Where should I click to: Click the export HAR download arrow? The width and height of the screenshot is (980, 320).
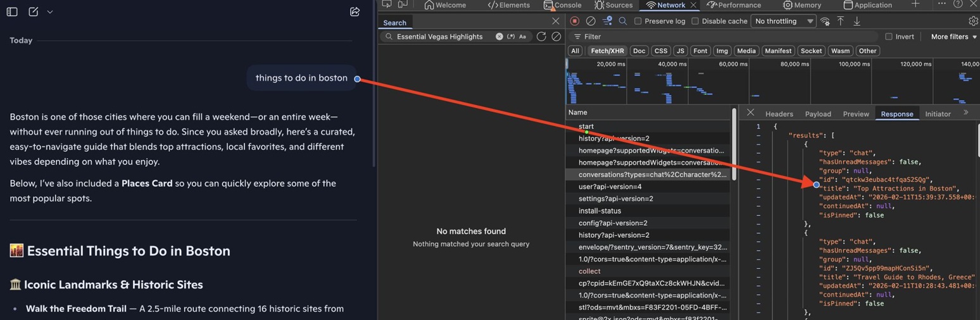click(x=857, y=21)
